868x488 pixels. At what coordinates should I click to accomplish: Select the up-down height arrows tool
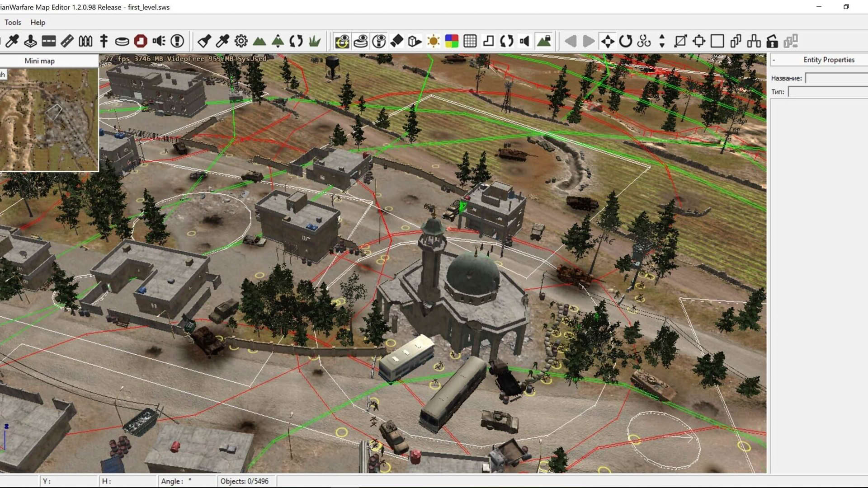[x=662, y=41]
